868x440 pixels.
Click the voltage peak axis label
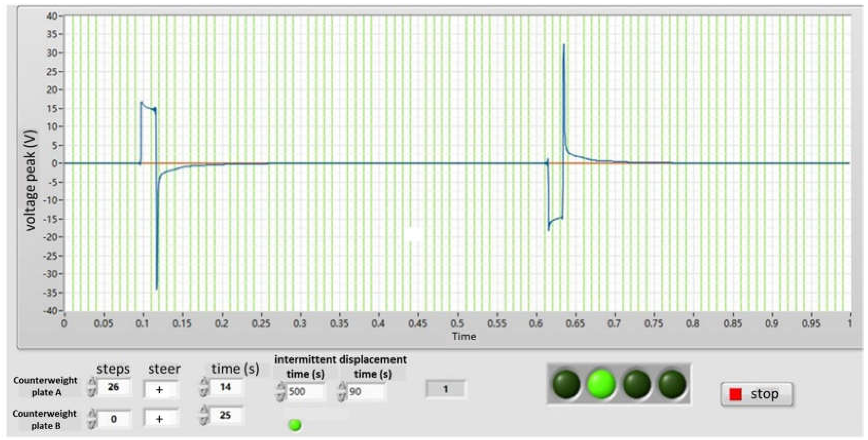tap(30, 180)
